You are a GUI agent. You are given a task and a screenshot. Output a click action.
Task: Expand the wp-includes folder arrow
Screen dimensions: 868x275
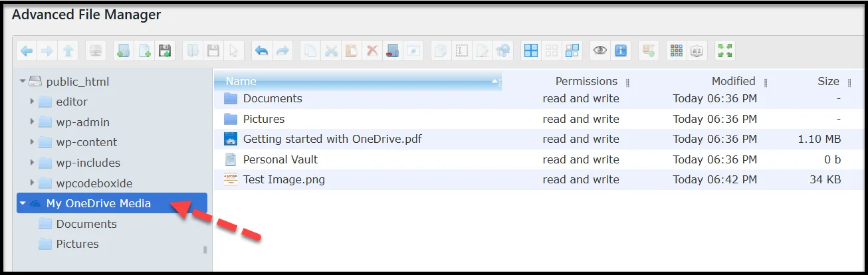pyautogui.click(x=32, y=163)
